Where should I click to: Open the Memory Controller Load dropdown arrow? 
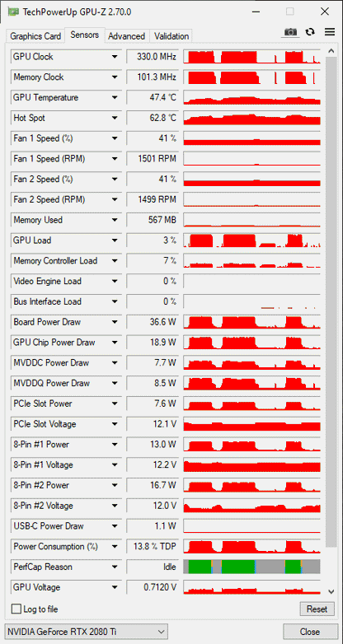[115, 261]
